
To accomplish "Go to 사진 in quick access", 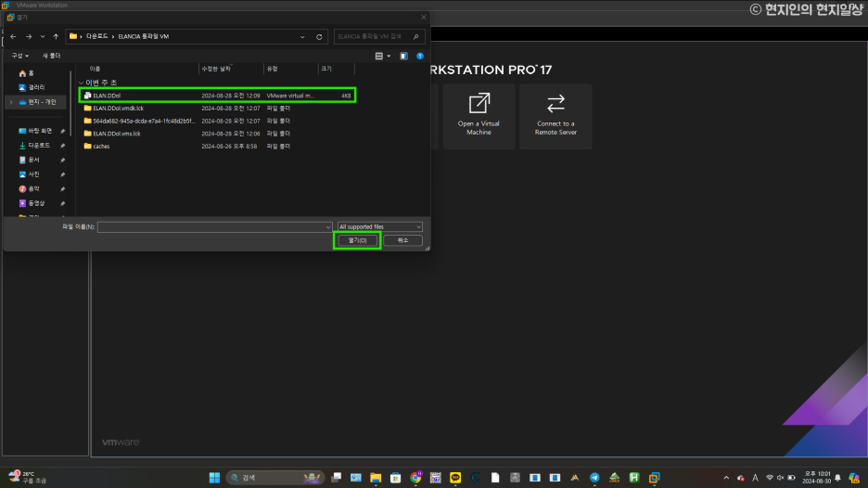I will [30, 173].
